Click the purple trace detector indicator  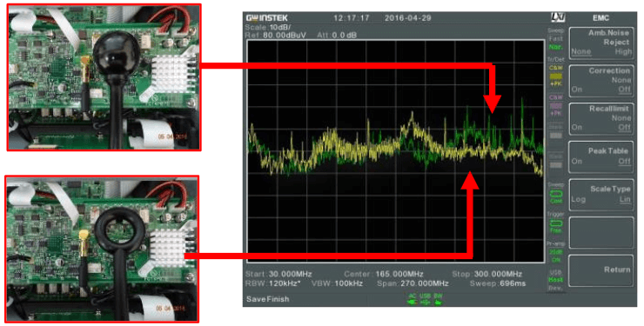tap(556, 105)
